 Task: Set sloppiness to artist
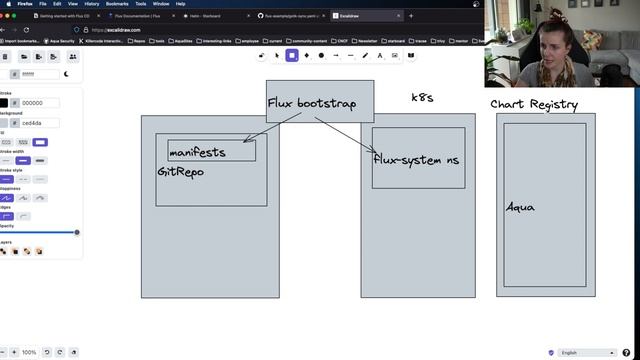pos(23,198)
